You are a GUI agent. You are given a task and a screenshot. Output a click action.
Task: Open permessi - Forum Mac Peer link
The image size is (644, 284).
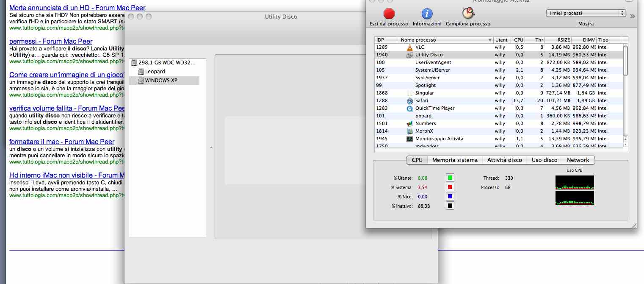[51, 41]
